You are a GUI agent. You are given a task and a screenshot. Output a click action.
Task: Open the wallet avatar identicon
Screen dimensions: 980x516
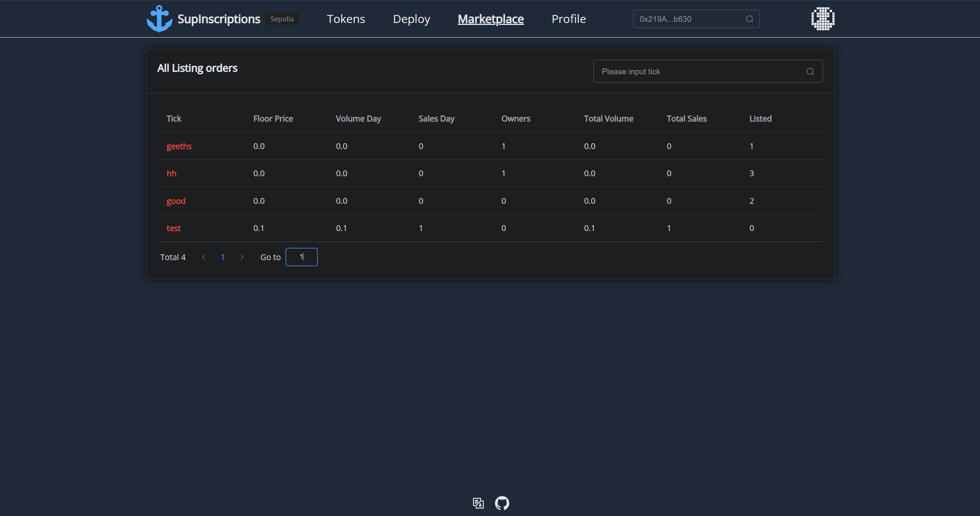823,19
